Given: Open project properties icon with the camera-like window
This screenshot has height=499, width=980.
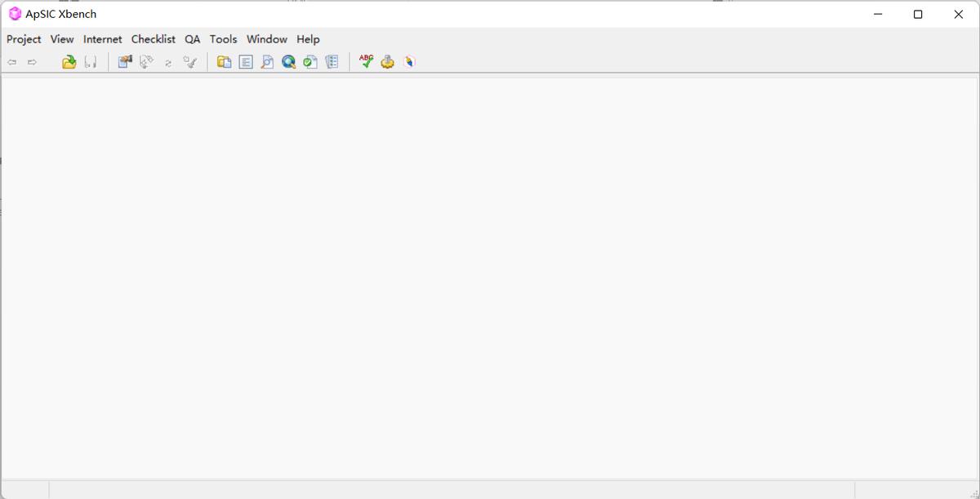Looking at the screenshot, I should tap(125, 62).
